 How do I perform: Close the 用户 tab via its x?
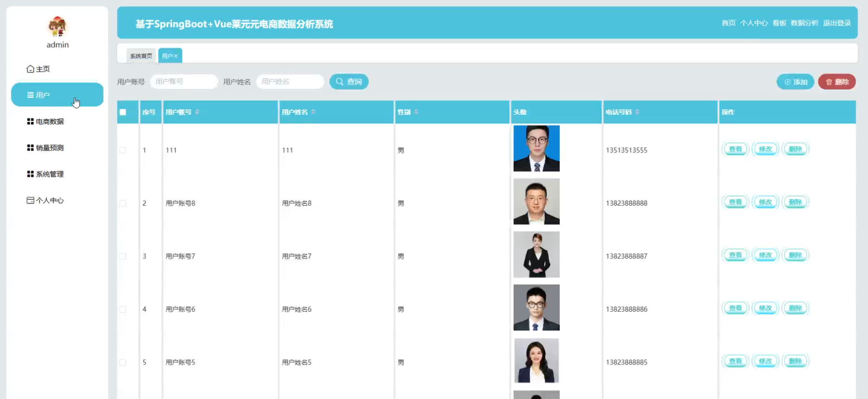pos(176,56)
